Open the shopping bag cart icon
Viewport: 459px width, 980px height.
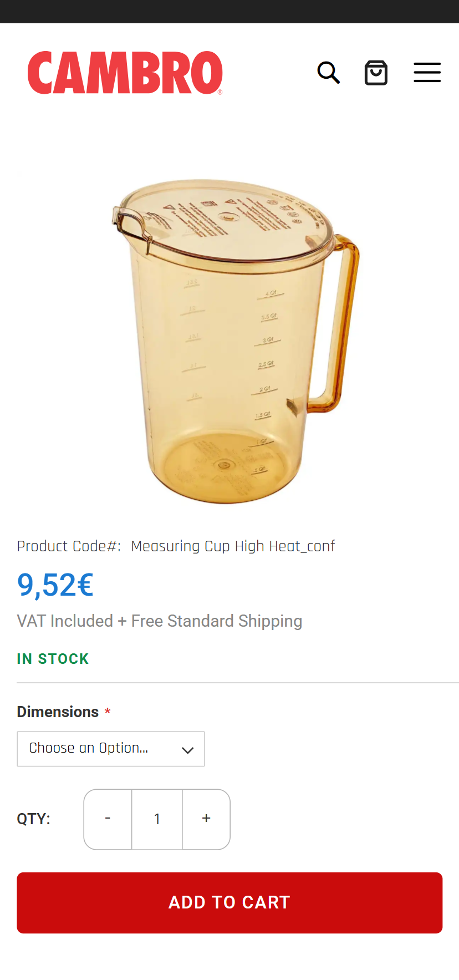(x=376, y=73)
